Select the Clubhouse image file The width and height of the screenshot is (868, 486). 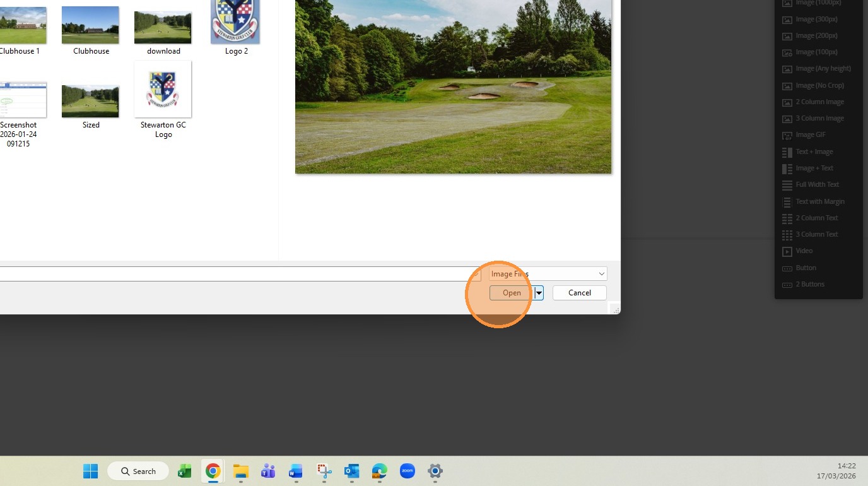(x=91, y=30)
